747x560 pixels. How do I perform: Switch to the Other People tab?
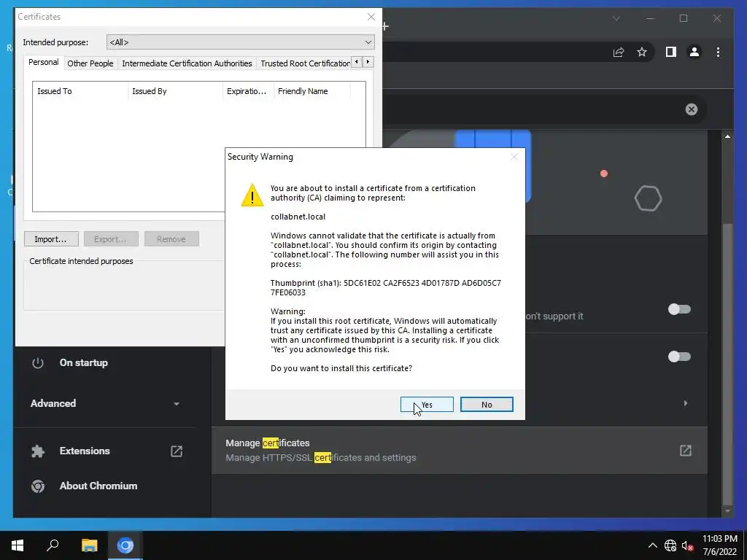click(90, 63)
